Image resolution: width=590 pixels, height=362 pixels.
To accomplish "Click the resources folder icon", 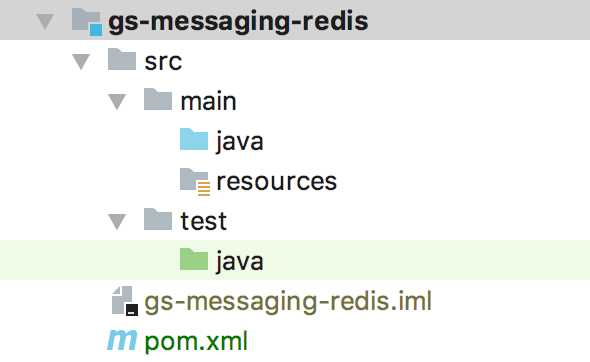I will coord(195,181).
